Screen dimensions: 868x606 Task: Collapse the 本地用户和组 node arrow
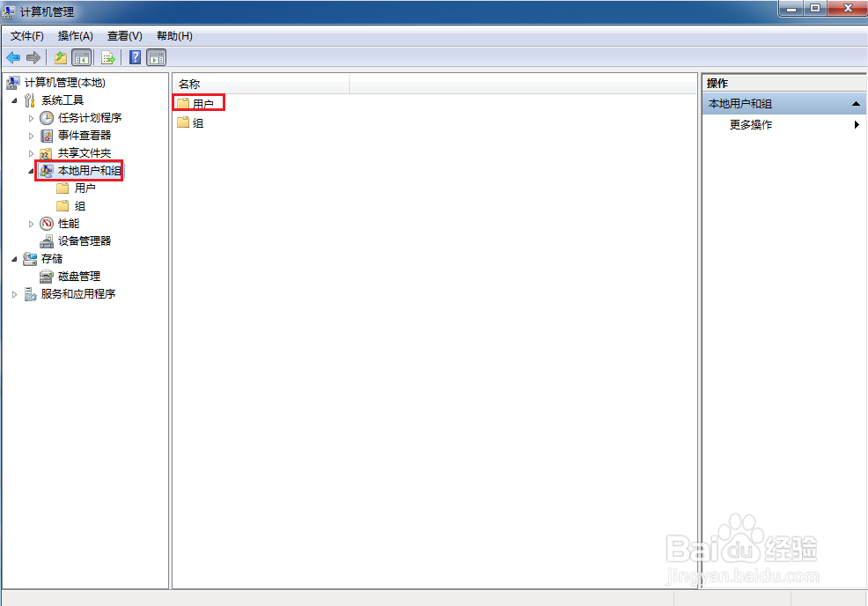click(31, 171)
